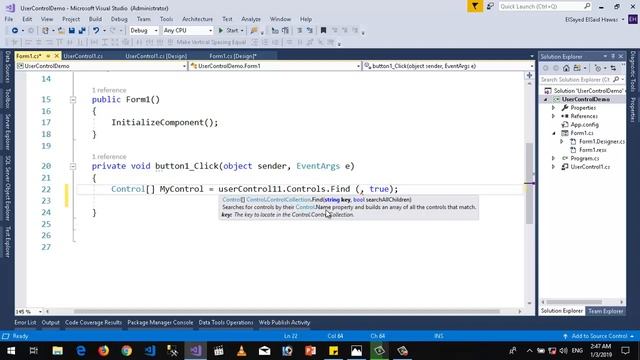The width and height of the screenshot is (640, 360).
Task: Switch to the Team Explorer tab
Action: [606, 311]
